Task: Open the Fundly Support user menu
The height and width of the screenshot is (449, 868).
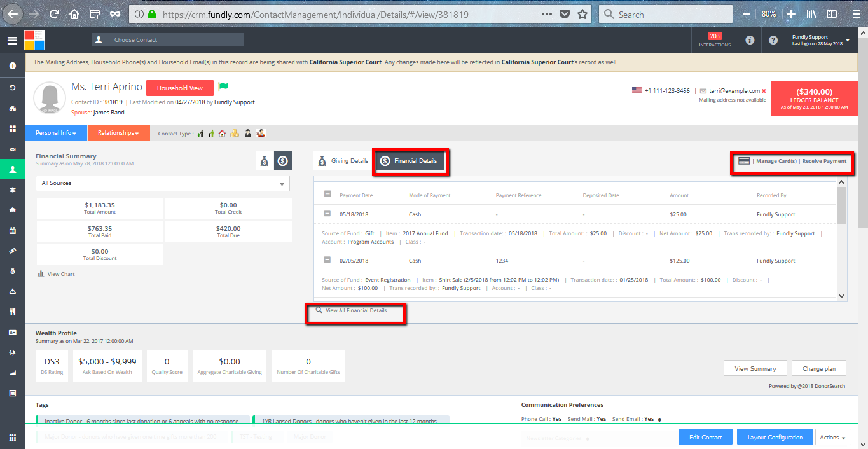Action: pyautogui.click(x=820, y=40)
